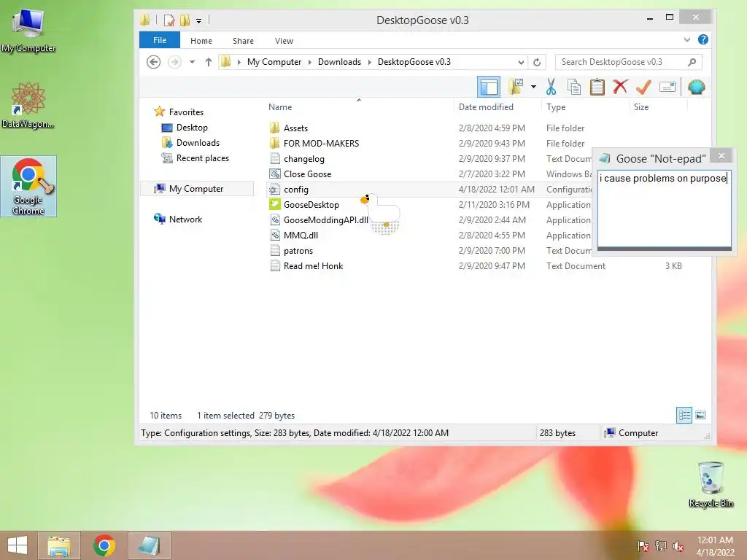
Task: Click New Folder icon in quick access toolbar
Action: (185, 20)
